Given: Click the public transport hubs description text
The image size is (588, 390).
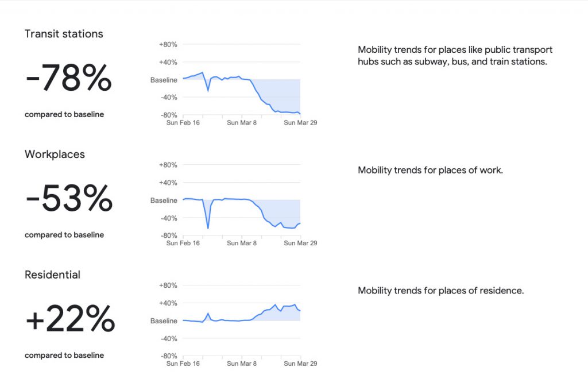Looking at the screenshot, I should tap(455, 56).
